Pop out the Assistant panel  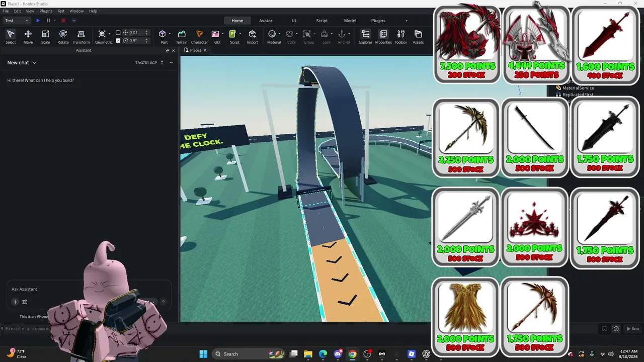point(168,51)
